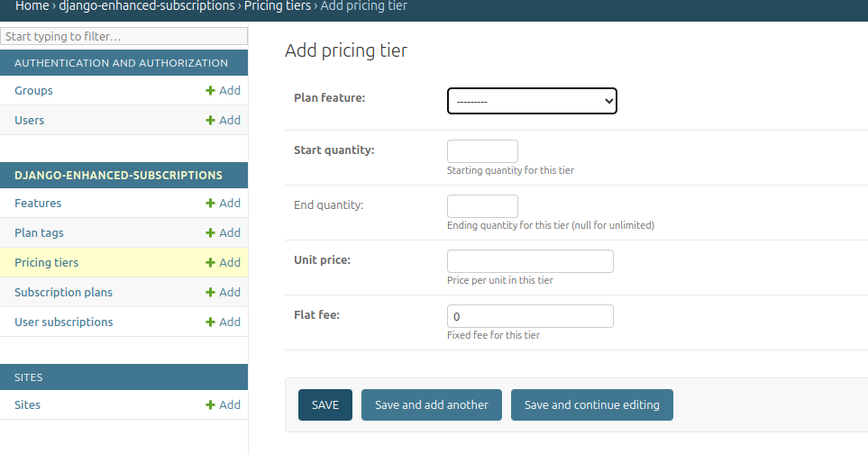Screen dimensions: 868x454
Task: Open the Plan feature dropdown
Action: click(x=532, y=101)
